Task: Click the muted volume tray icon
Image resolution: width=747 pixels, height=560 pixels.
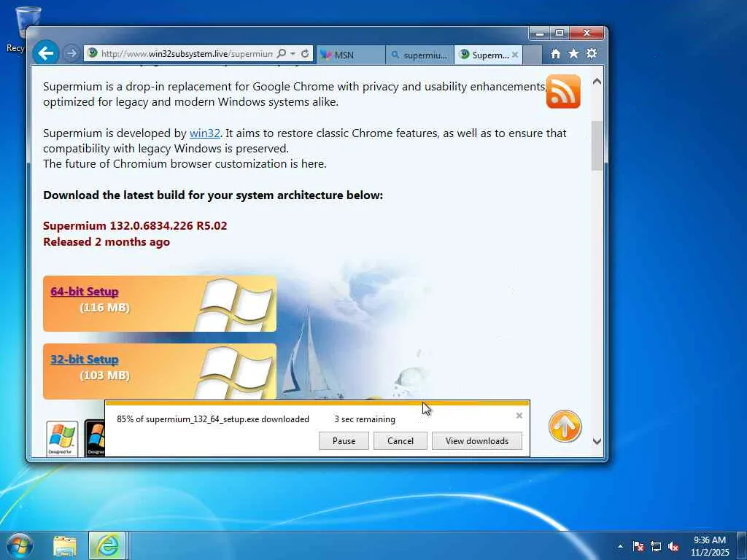Action: pos(673,546)
